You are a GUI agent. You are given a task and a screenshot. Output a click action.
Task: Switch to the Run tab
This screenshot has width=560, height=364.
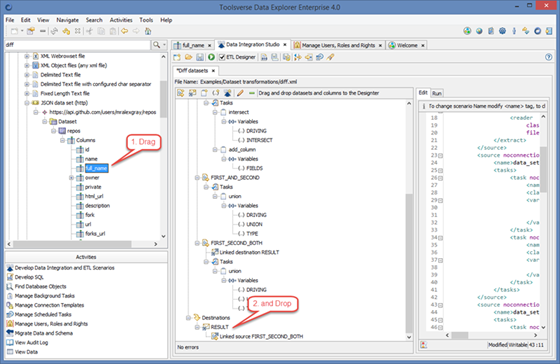[x=437, y=93]
